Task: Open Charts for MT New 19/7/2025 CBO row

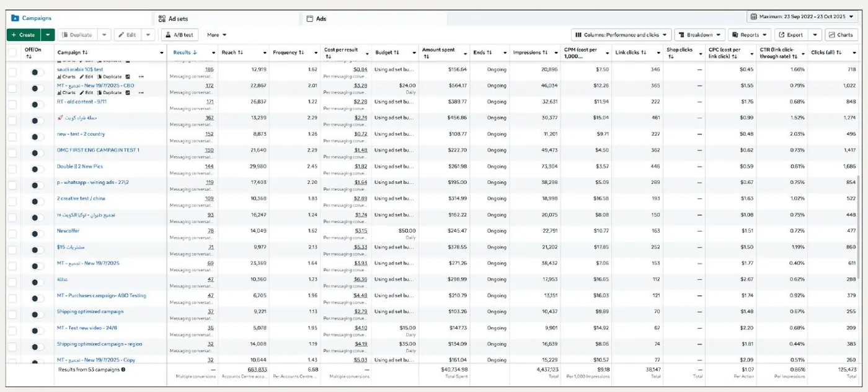Action: (x=66, y=93)
